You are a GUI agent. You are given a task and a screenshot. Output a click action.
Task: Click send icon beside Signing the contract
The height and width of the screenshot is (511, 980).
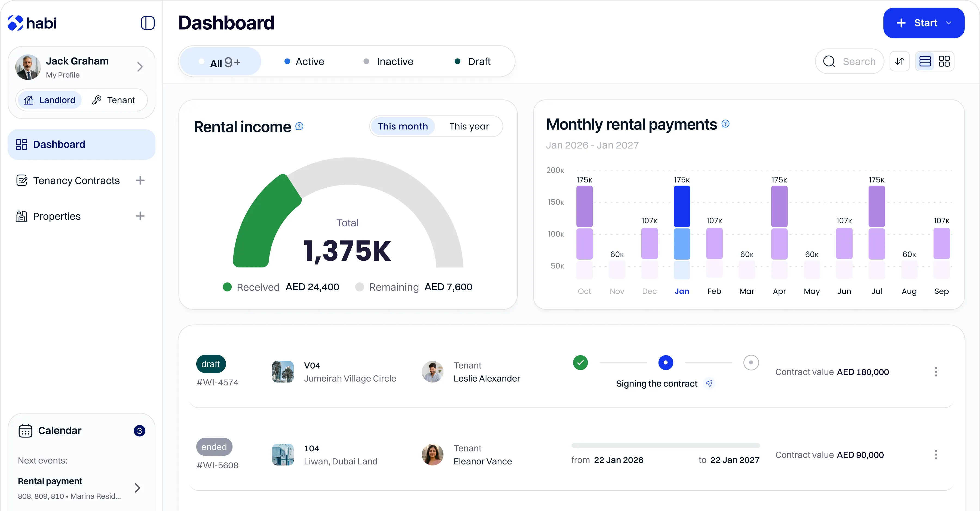709,384
